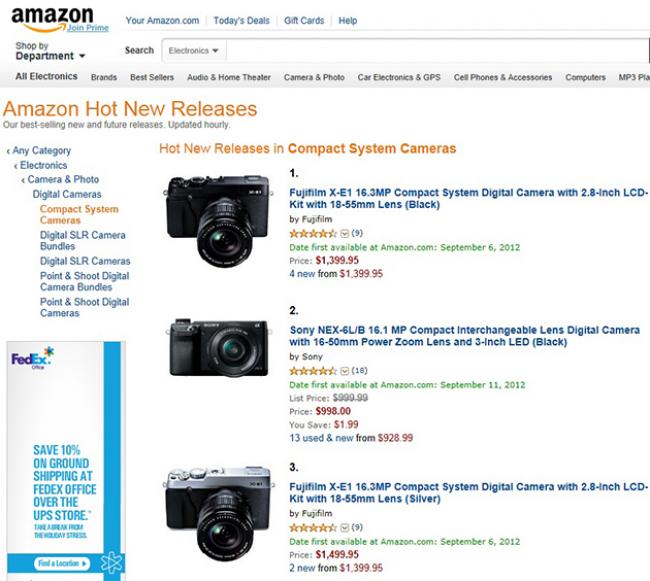The width and height of the screenshot is (650, 581).
Task: Click the Join Prime link
Action: pyautogui.click(x=87, y=28)
